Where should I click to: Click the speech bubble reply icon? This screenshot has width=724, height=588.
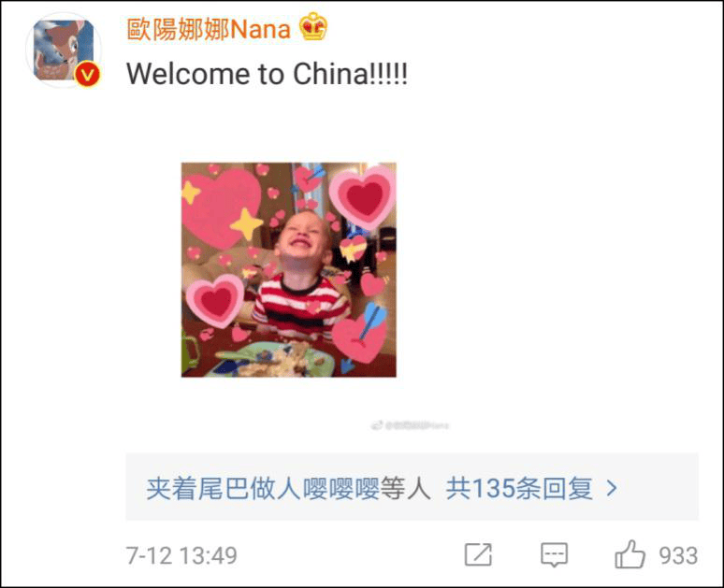click(x=554, y=554)
